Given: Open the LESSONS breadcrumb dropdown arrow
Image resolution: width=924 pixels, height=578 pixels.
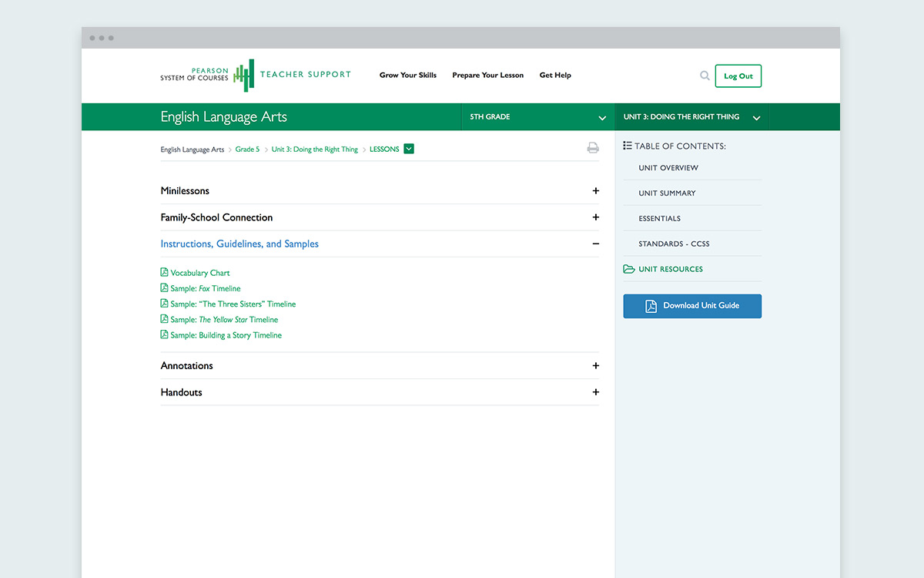Looking at the screenshot, I should pyautogui.click(x=409, y=149).
